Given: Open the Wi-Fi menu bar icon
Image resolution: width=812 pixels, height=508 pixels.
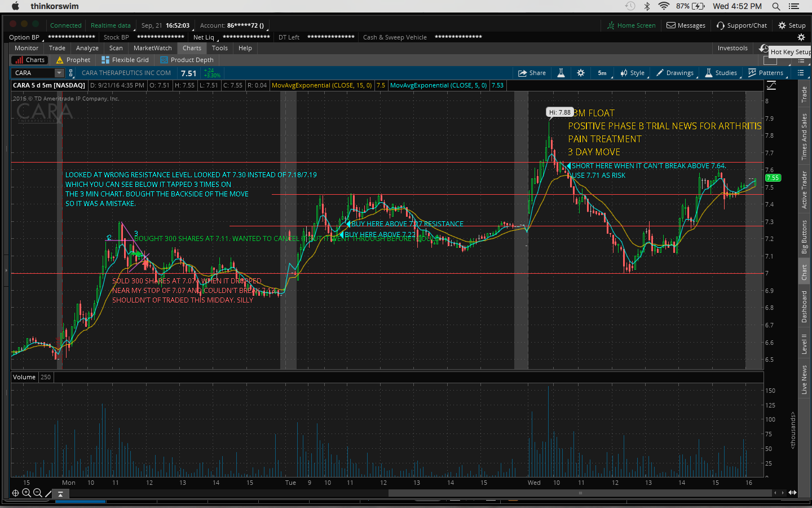Looking at the screenshot, I should pos(664,6).
